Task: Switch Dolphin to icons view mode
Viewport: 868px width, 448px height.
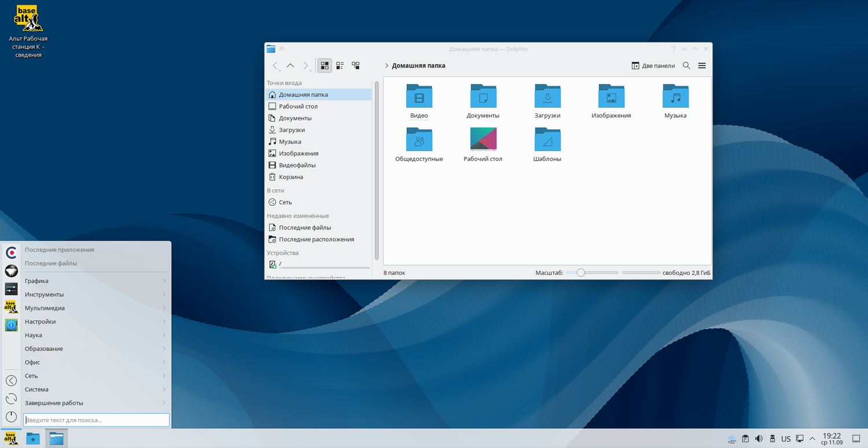Action: click(x=325, y=65)
